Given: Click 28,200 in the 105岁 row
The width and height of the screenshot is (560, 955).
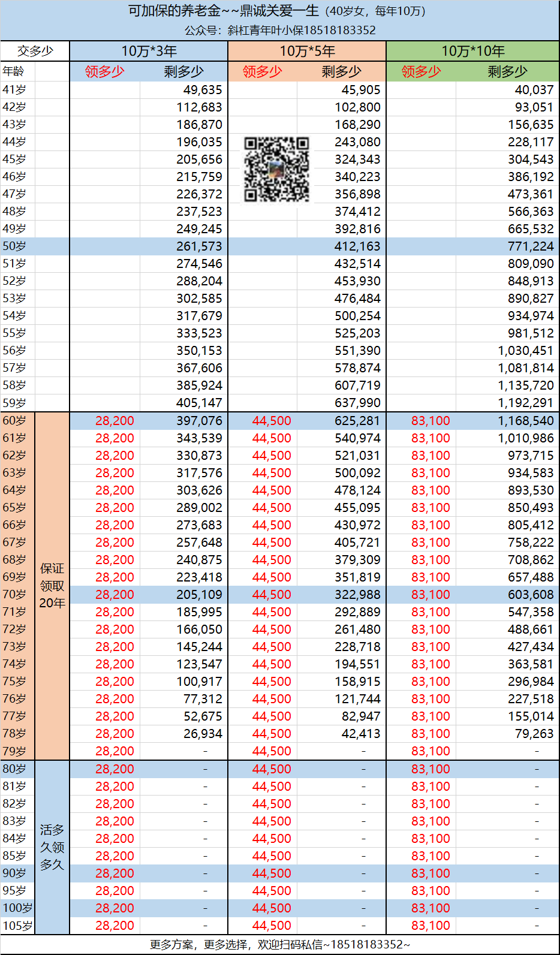Looking at the screenshot, I should pyautogui.click(x=115, y=926).
